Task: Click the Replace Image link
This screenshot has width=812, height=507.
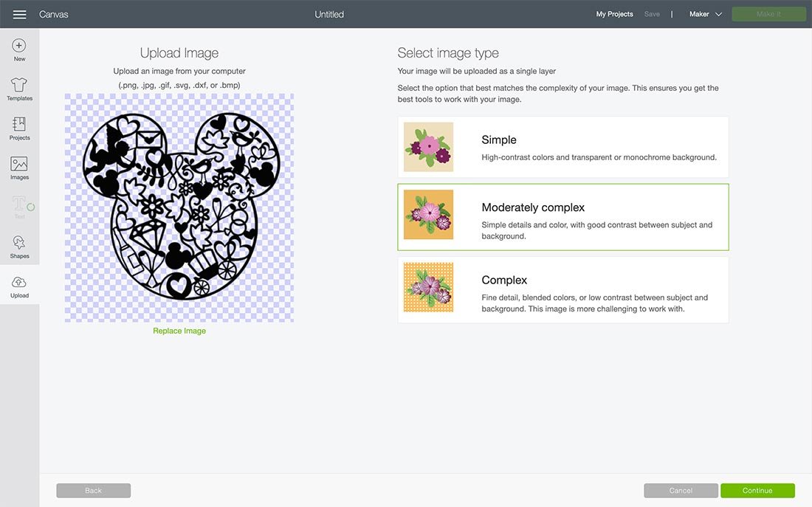Action: 179,331
